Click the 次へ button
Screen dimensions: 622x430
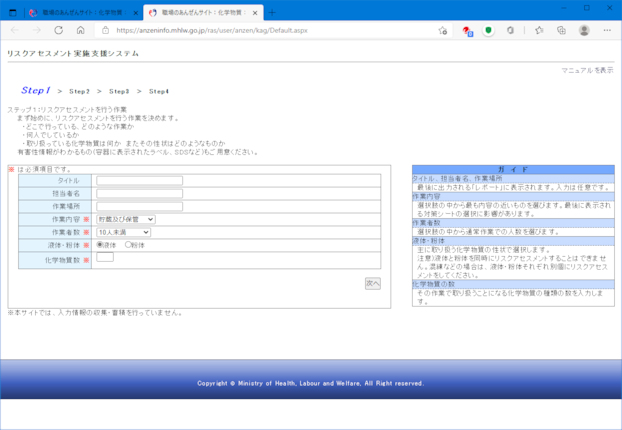(373, 283)
